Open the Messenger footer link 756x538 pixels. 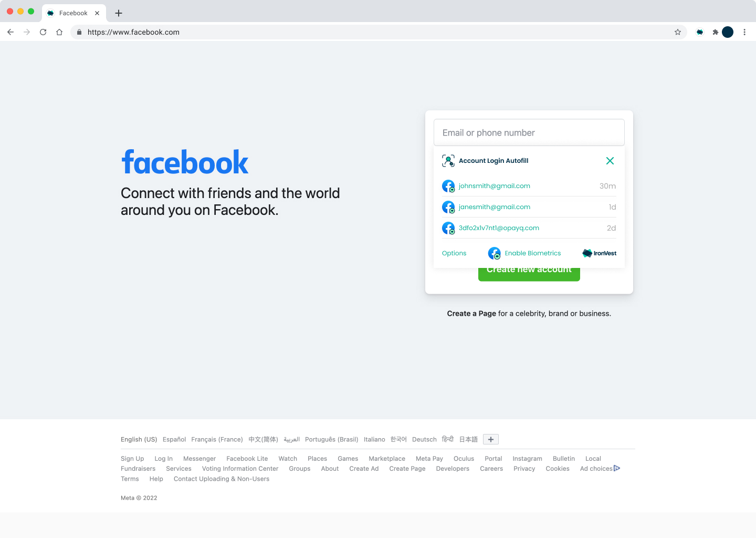pos(199,459)
